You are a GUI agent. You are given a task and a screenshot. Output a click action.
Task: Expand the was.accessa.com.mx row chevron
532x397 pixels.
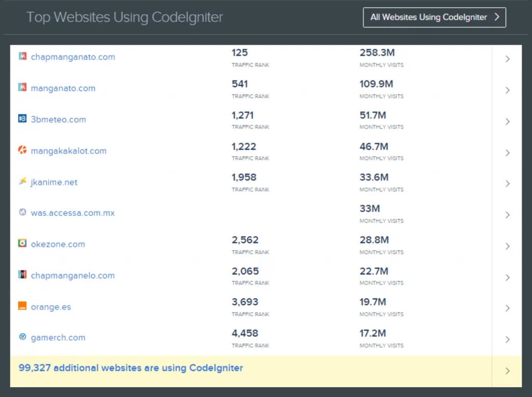coord(507,215)
